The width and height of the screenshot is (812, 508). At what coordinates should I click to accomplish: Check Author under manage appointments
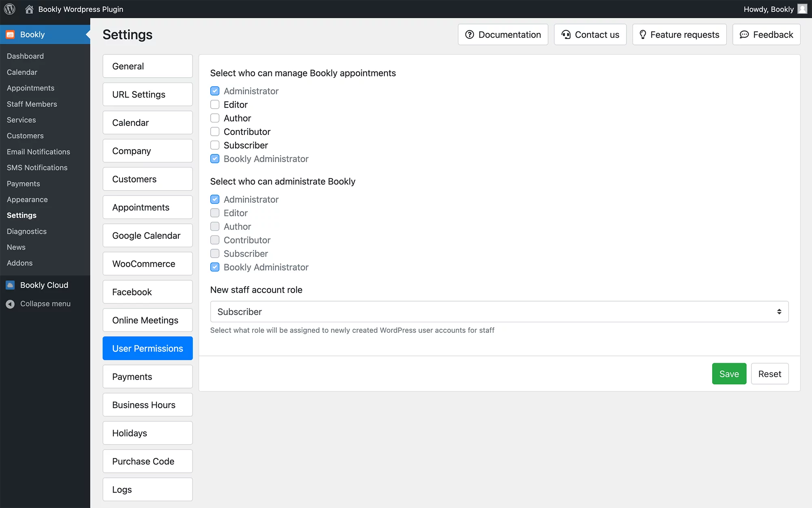point(215,118)
